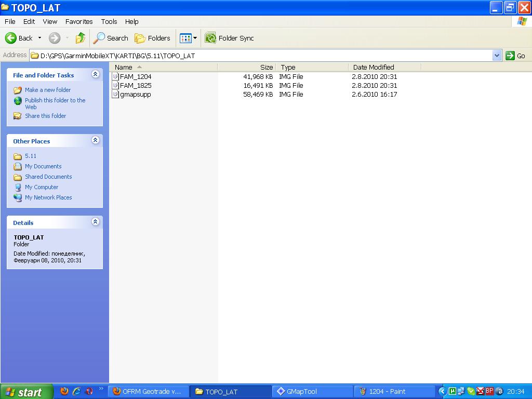Sort files by Date Modified column
The height and width of the screenshot is (399, 532).
click(374, 67)
